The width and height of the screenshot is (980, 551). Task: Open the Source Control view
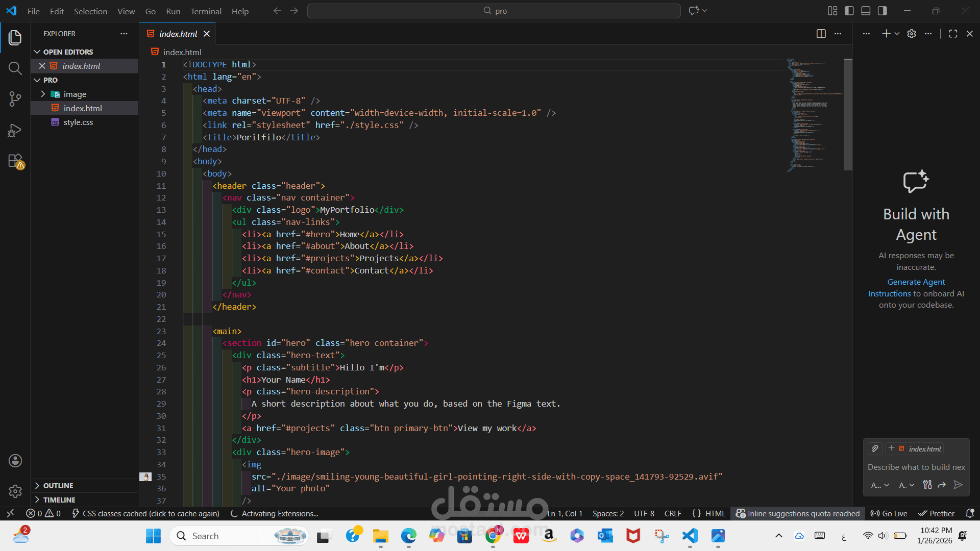tap(15, 99)
